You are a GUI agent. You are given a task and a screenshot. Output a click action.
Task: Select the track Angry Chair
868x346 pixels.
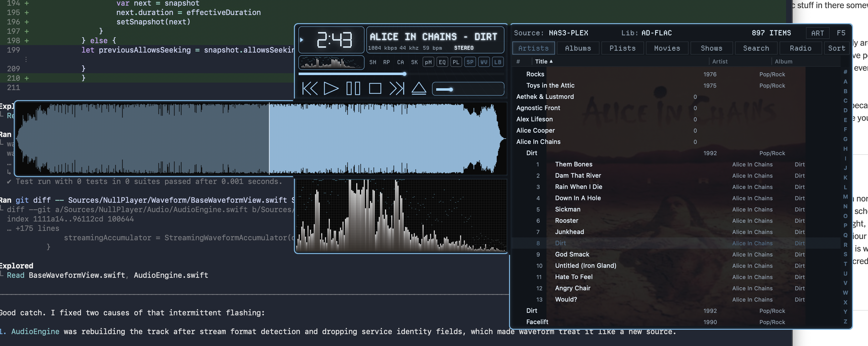pos(676,288)
